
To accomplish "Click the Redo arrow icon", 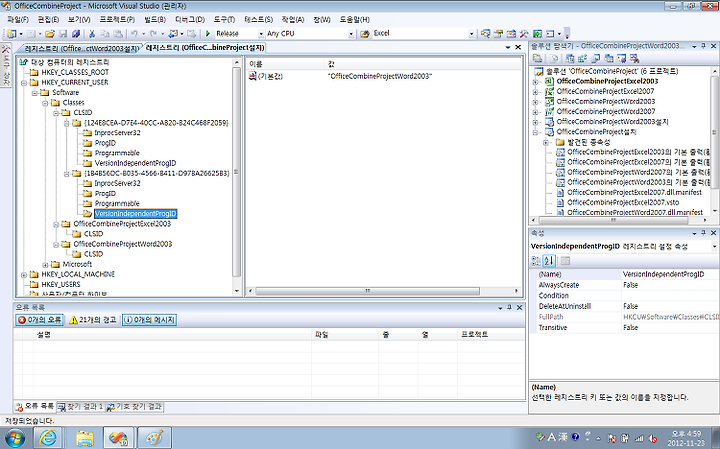I will click(x=153, y=34).
